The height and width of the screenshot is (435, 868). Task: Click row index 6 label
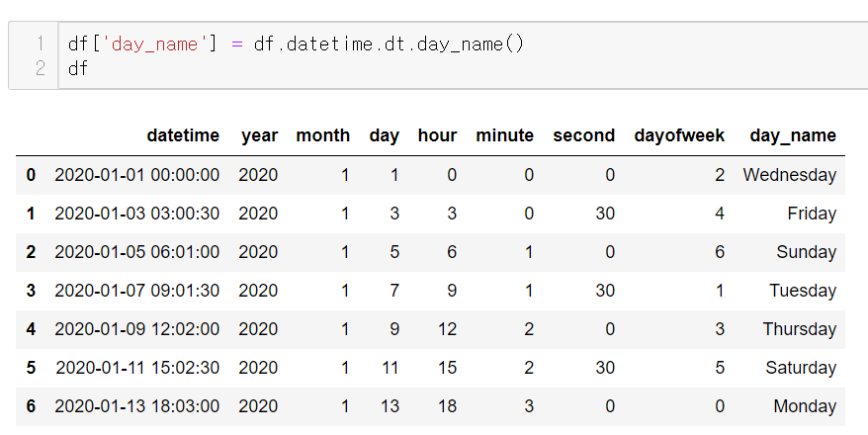[31, 406]
